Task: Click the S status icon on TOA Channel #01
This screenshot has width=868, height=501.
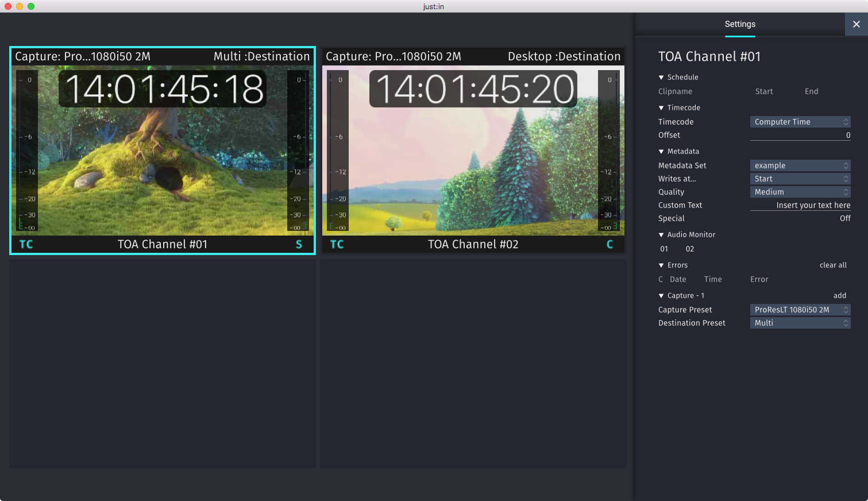Action: (299, 244)
